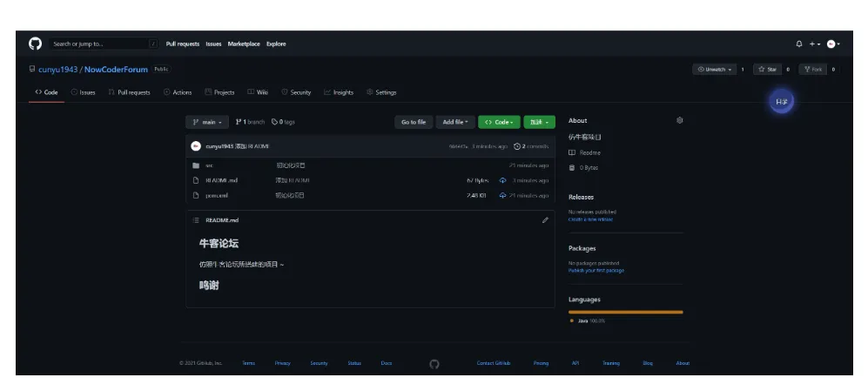Open the pom.xml file

pyautogui.click(x=217, y=195)
